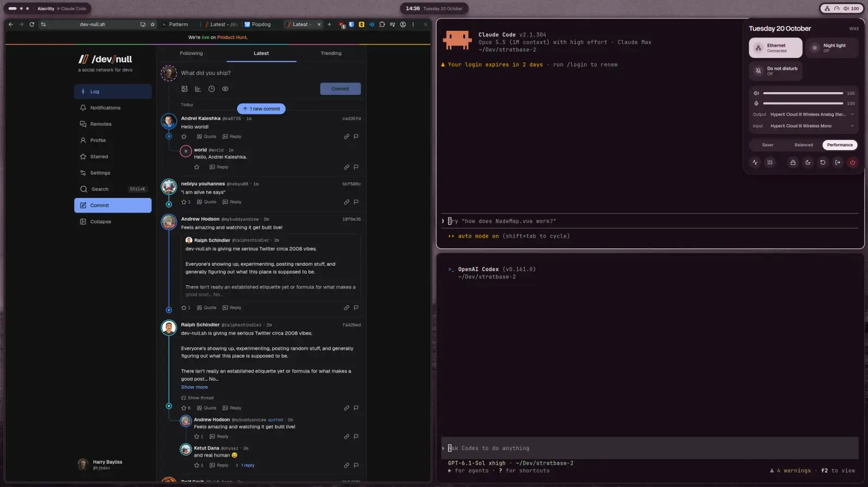The width and height of the screenshot is (868, 487).
Task: Click the 1 new commit button
Action: click(x=261, y=108)
